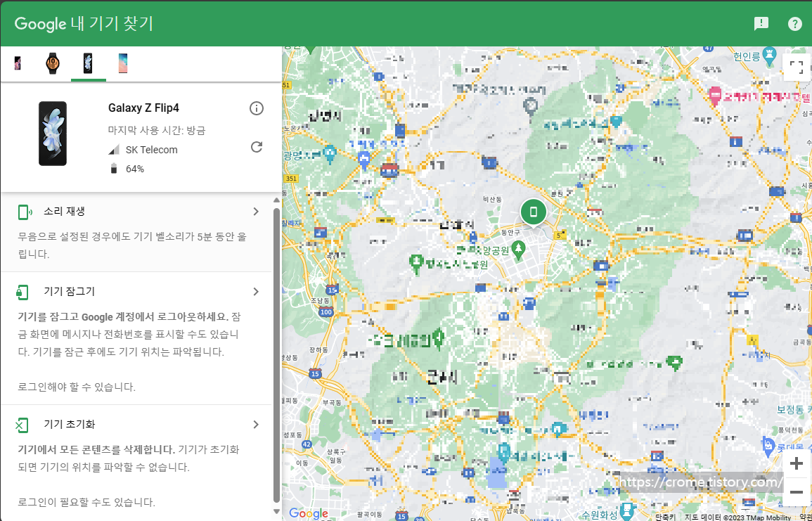Select the smartwatch device tab

[x=52, y=64]
